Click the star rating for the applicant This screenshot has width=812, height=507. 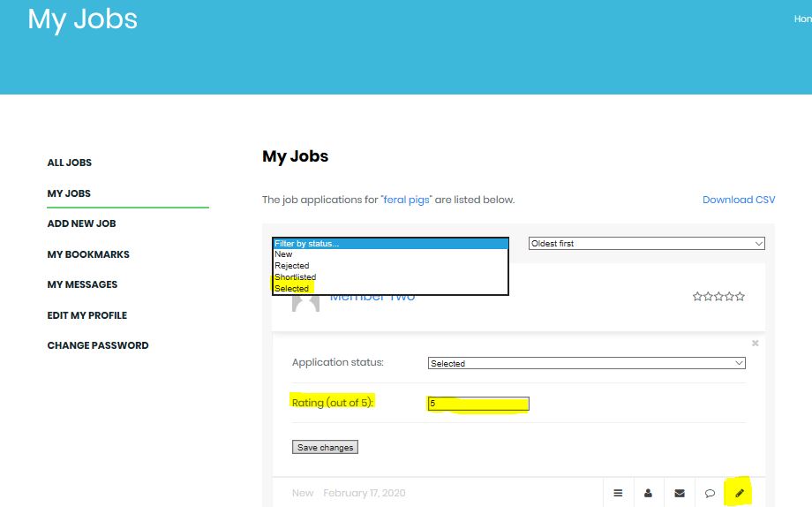pyautogui.click(x=718, y=297)
